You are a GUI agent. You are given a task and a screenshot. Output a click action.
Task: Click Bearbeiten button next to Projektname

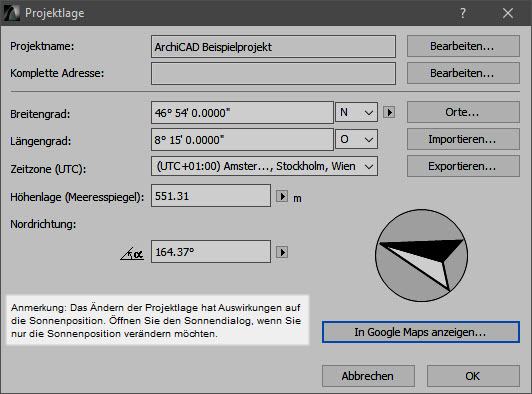pyautogui.click(x=463, y=46)
